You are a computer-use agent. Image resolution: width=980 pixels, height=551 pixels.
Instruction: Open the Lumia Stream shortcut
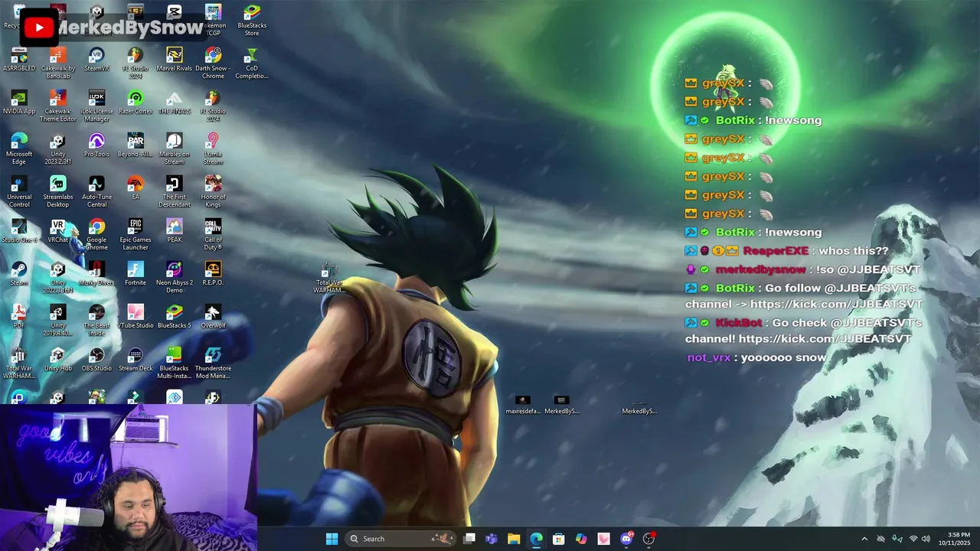point(213,148)
